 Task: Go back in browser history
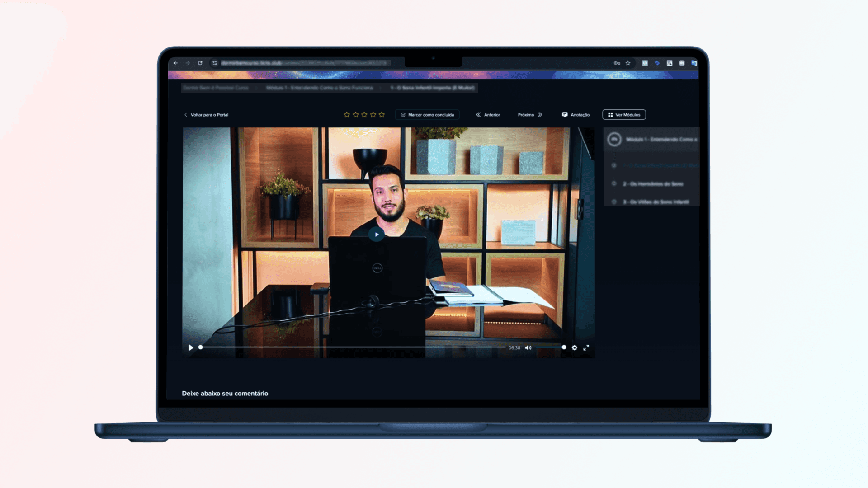(x=175, y=63)
